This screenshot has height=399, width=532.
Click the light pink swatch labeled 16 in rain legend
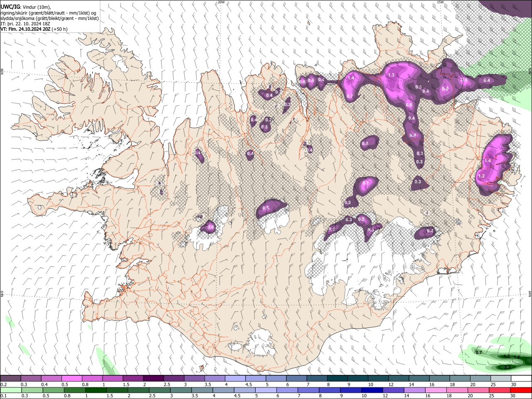point(436,390)
